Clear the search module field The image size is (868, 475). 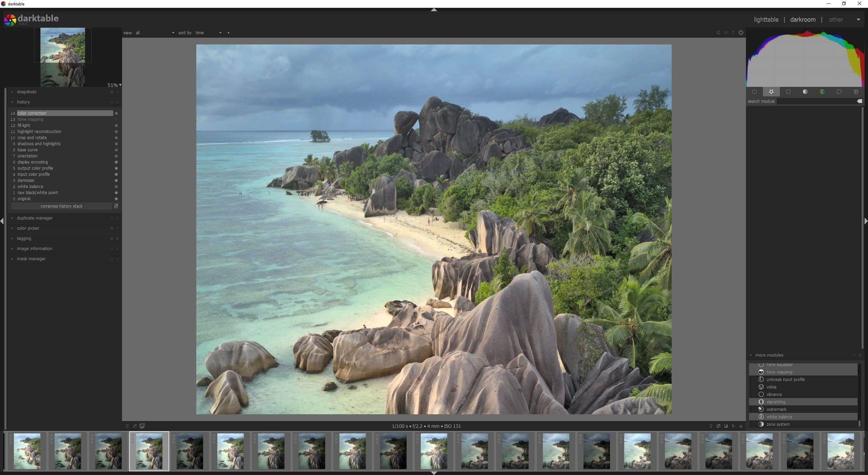(860, 101)
